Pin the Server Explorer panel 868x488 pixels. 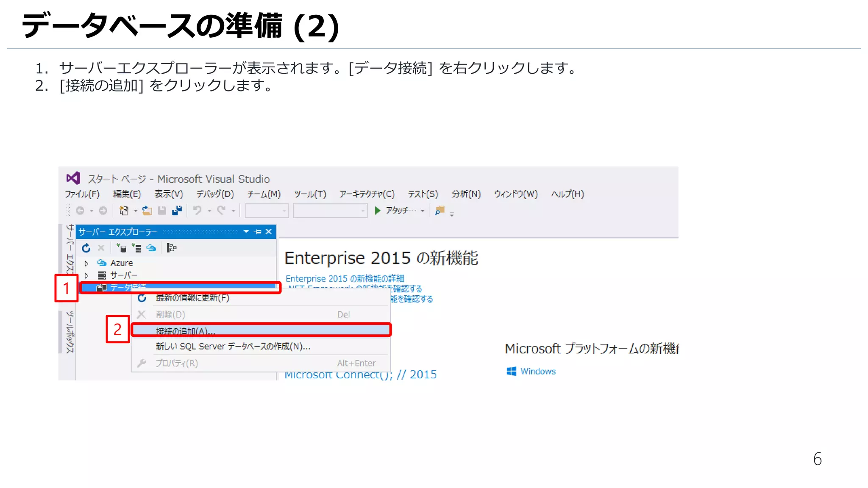(258, 232)
